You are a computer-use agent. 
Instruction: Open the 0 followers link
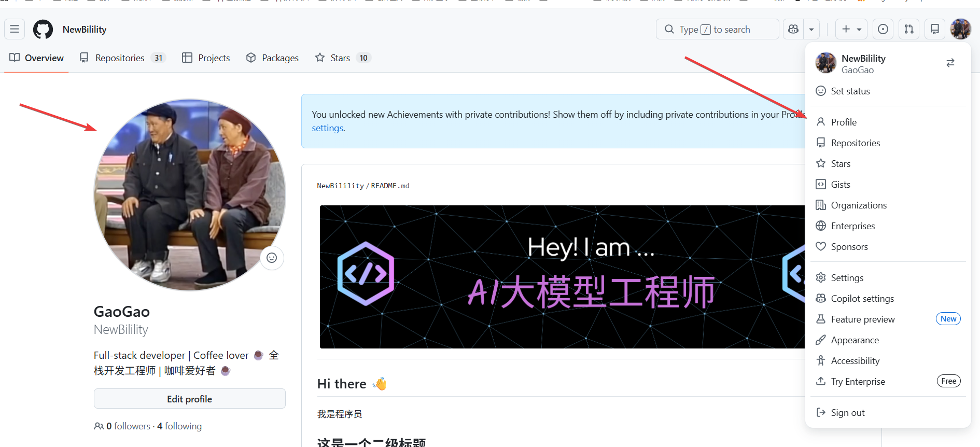[x=122, y=426]
